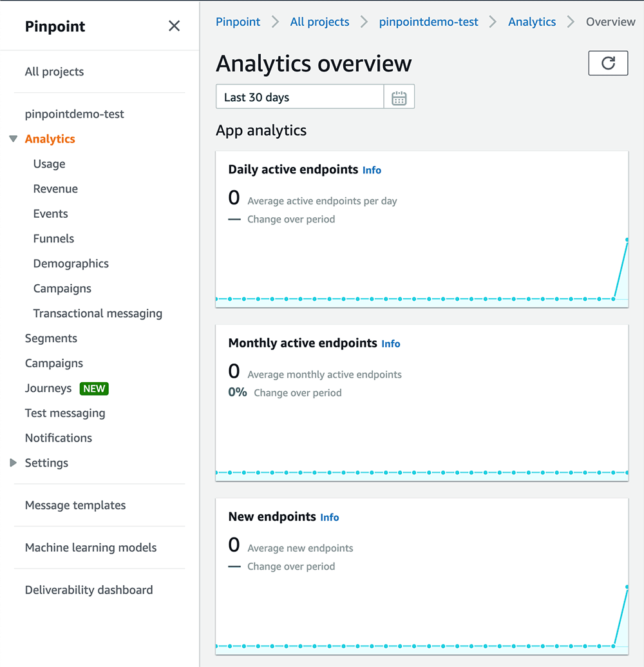This screenshot has height=667, width=644.
Task: Close the Pinpoint navigation panel
Action: tap(174, 26)
